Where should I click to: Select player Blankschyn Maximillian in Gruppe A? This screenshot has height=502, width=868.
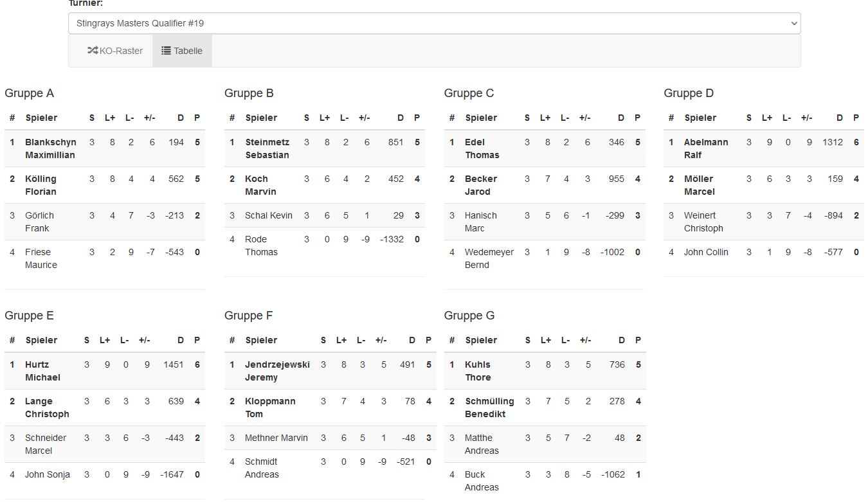pyautogui.click(x=51, y=148)
